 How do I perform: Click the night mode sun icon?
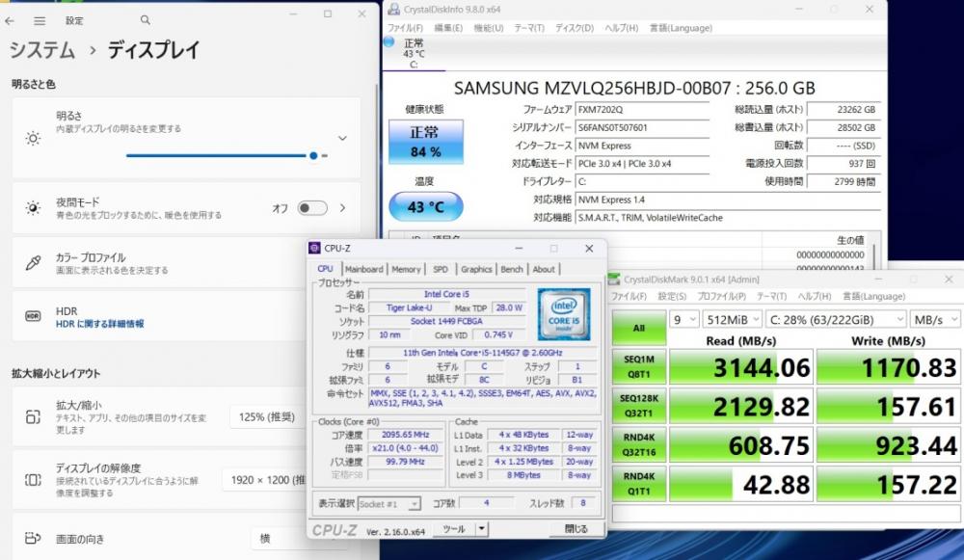pyautogui.click(x=33, y=208)
